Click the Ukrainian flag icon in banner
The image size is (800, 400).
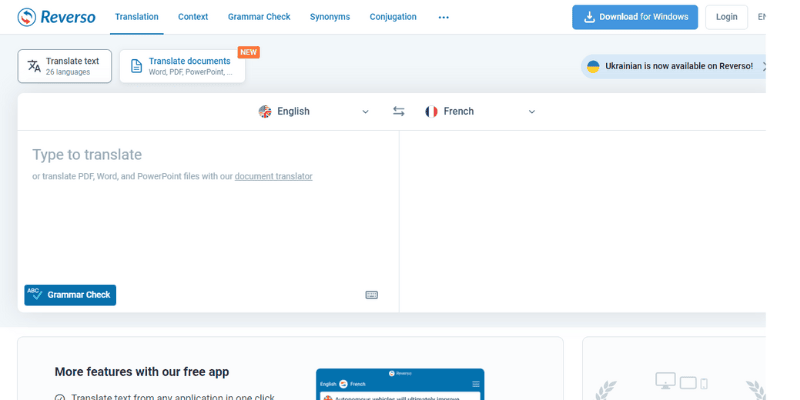click(x=593, y=66)
